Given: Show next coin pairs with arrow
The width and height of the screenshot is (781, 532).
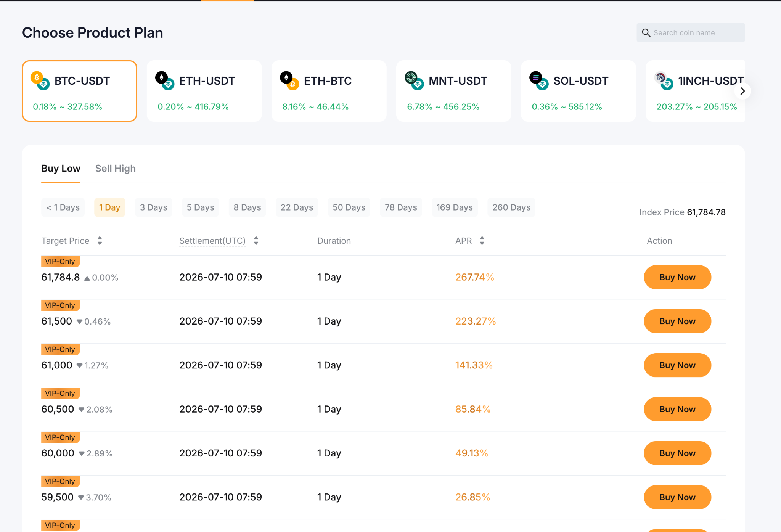Looking at the screenshot, I should tap(742, 91).
